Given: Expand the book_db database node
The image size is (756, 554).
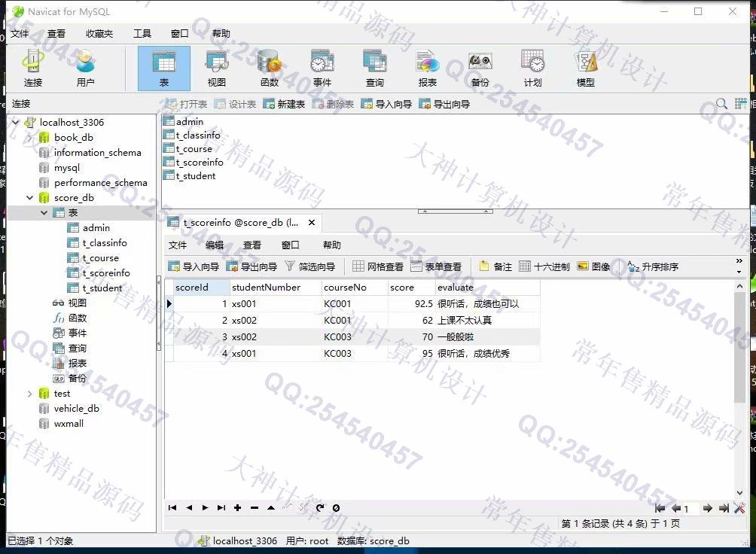Looking at the screenshot, I should (30, 138).
